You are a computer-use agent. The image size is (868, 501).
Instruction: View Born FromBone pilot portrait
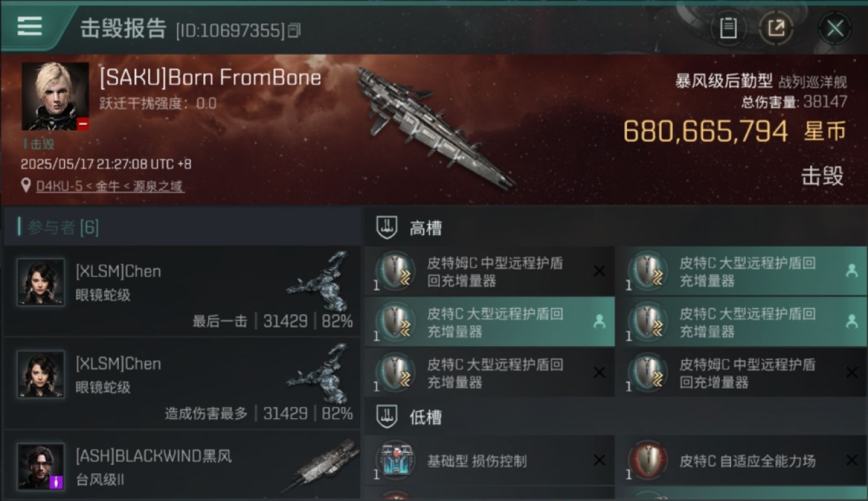pyautogui.click(x=55, y=96)
